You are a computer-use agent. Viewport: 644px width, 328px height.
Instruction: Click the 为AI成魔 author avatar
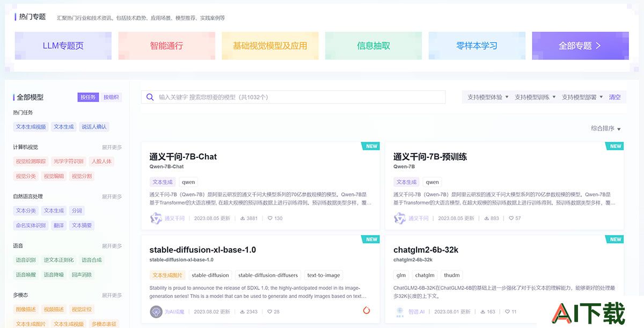[x=156, y=311]
